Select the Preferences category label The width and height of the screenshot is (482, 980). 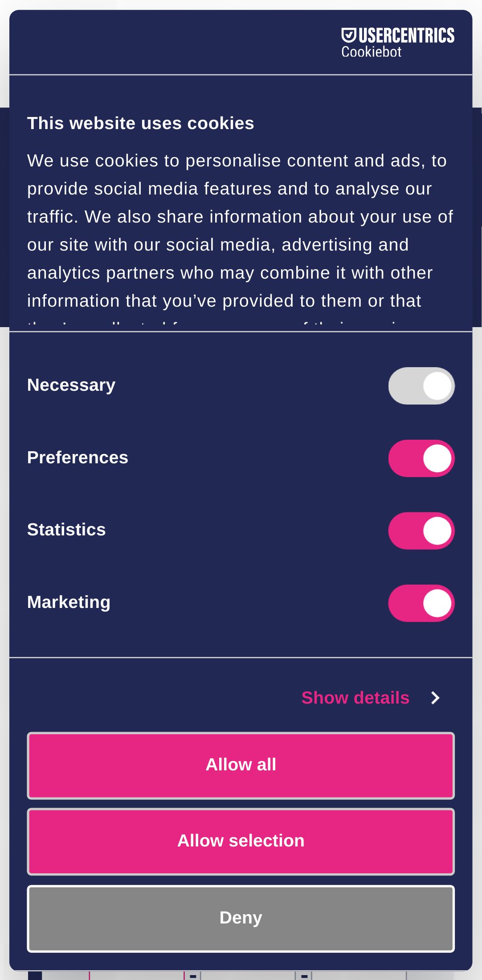[x=78, y=458]
